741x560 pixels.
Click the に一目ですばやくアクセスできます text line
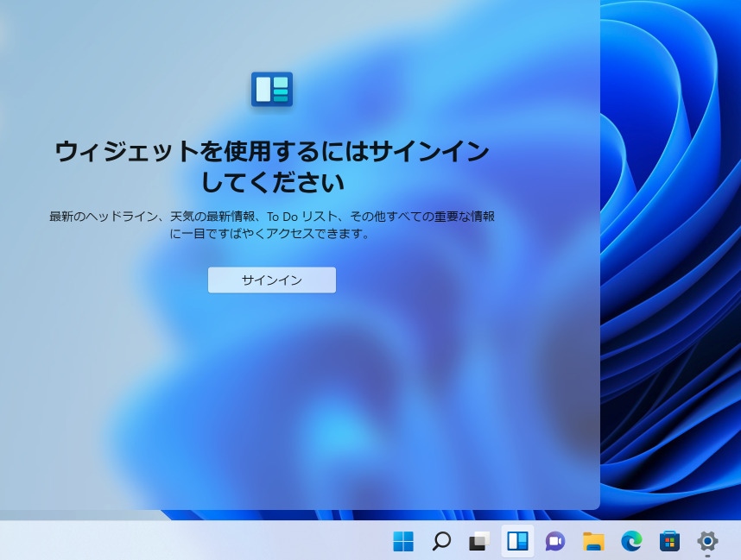pos(271,234)
